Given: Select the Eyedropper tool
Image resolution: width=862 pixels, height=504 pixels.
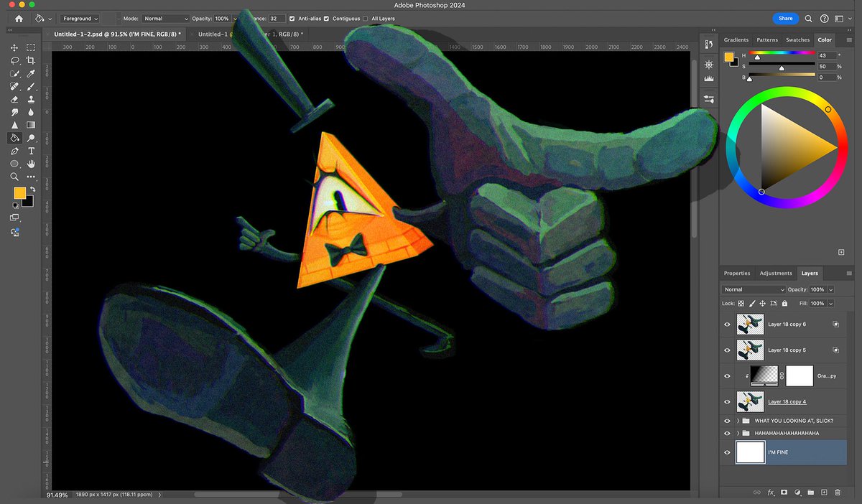Looking at the screenshot, I should tap(31, 73).
